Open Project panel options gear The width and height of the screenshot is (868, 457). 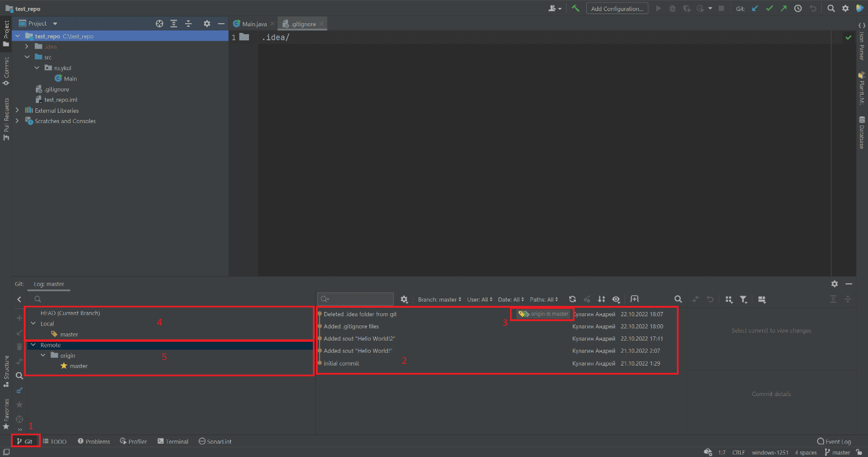(207, 23)
